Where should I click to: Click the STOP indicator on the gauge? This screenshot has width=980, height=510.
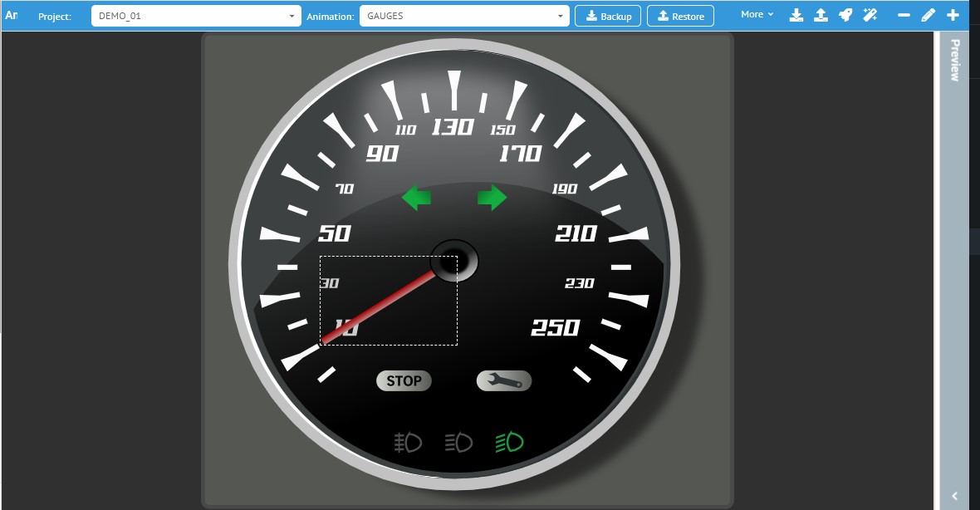[x=404, y=381]
